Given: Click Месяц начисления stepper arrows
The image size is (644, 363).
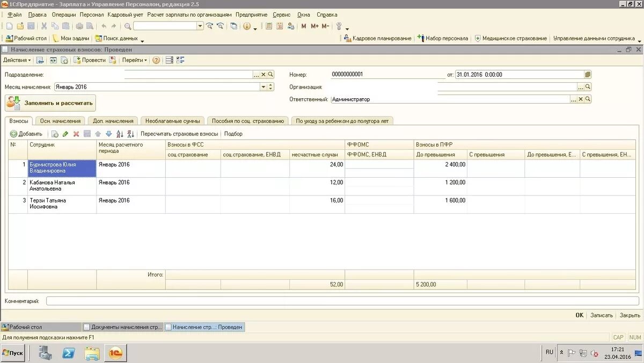Looking at the screenshot, I should tap(271, 86).
